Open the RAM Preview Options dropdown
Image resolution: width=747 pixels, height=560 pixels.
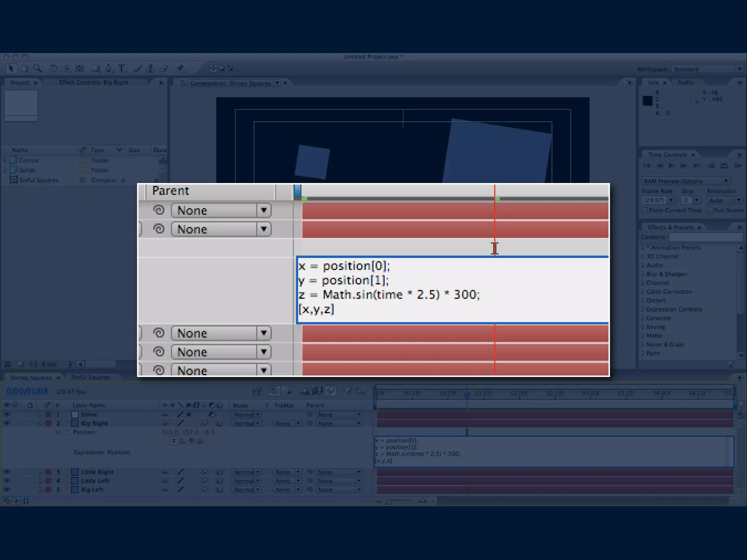tap(686, 181)
